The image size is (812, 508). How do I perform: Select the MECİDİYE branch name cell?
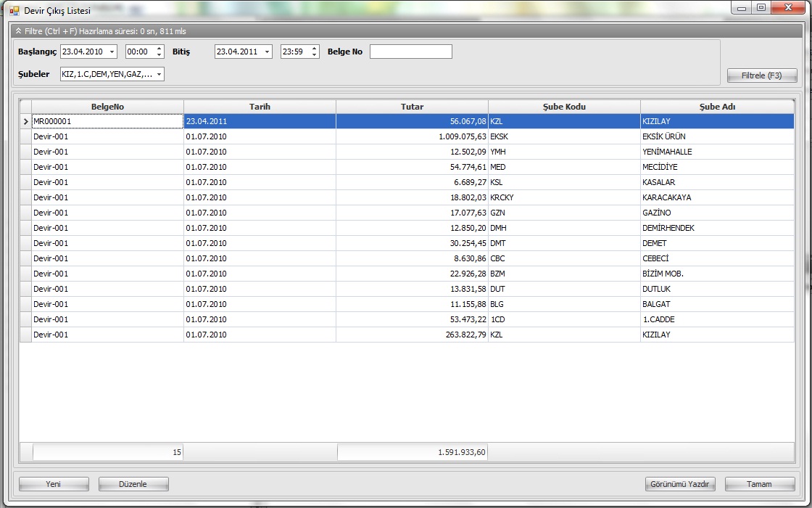click(717, 167)
